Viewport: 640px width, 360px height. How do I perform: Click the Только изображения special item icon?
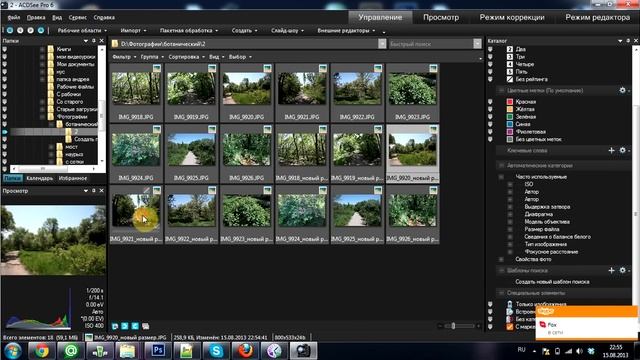point(510,304)
